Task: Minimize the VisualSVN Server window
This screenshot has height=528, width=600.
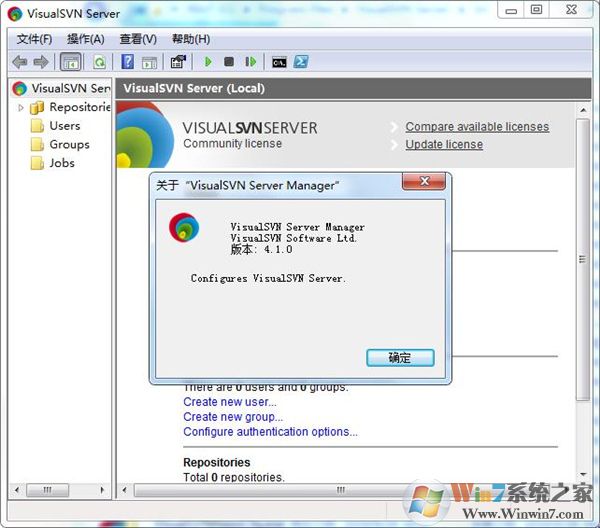Action: [511, 11]
